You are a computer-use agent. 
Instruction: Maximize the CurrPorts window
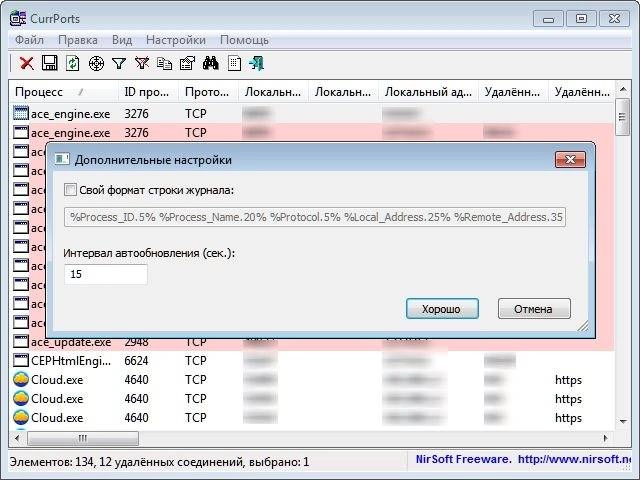tap(581, 19)
